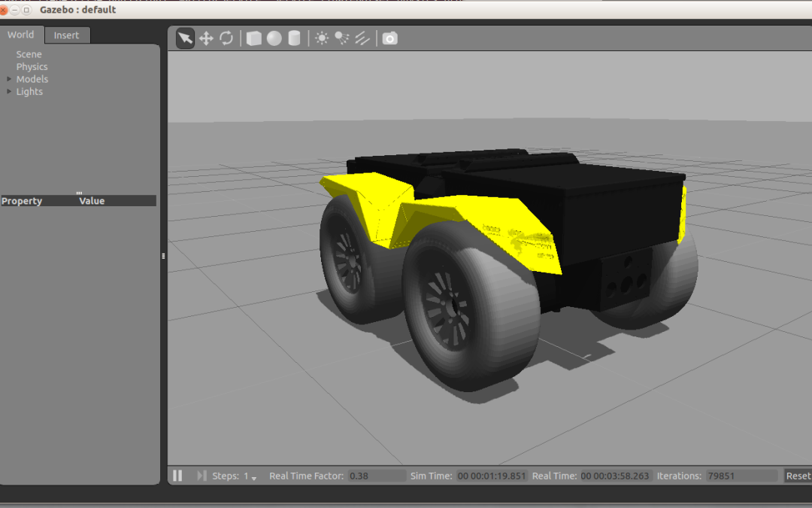Switch to the World tab
812x508 pixels.
tap(21, 35)
